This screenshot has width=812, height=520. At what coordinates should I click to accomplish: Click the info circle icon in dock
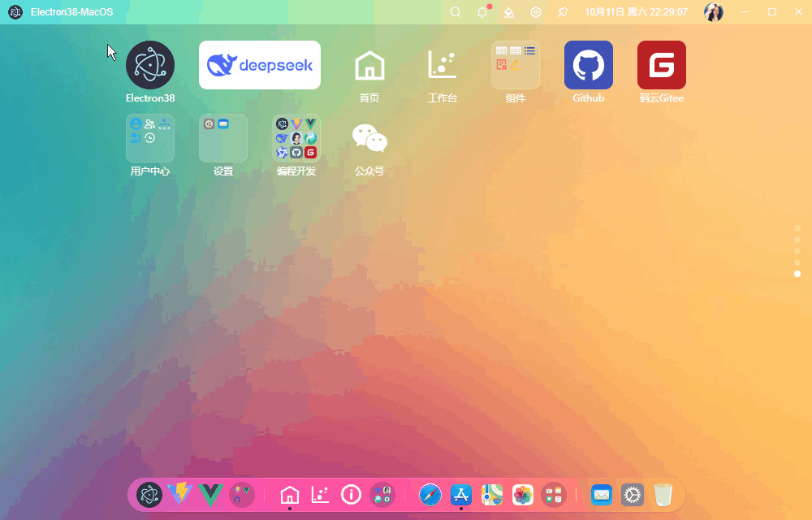coord(351,495)
